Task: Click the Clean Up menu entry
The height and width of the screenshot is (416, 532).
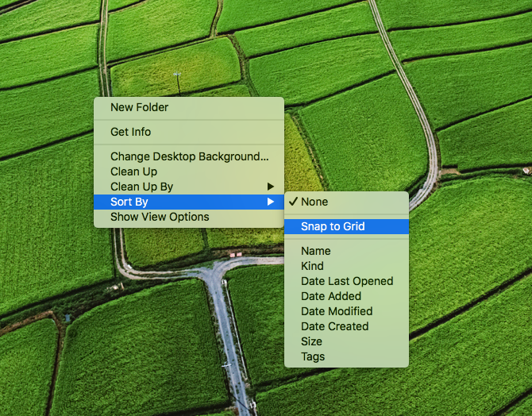Action: (189, 171)
